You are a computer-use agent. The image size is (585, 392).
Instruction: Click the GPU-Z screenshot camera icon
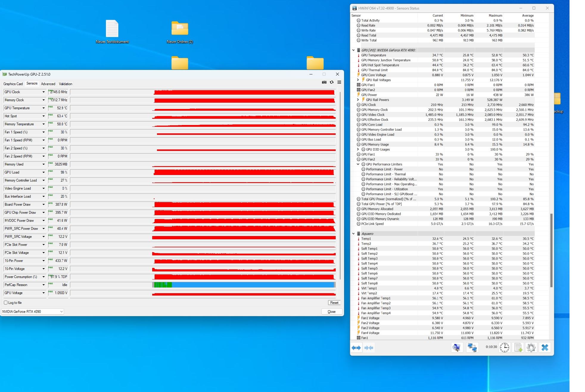(x=324, y=82)
